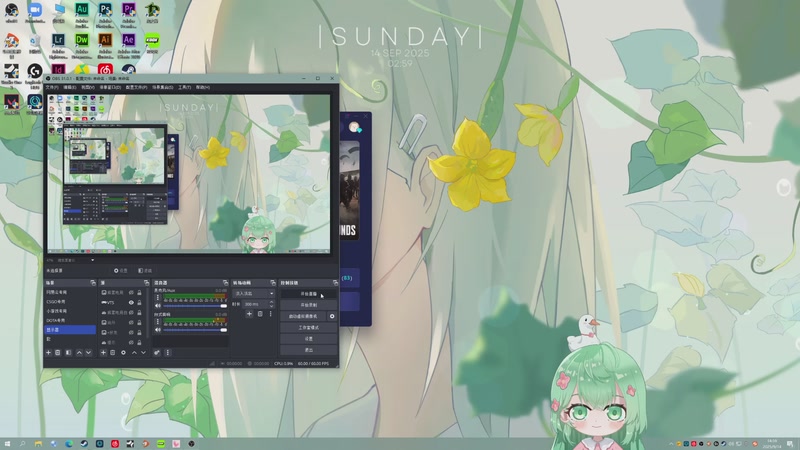The width and height of the screenshot is (800, 450).
Task: Toggle lock on first source row
Action: 139,293
